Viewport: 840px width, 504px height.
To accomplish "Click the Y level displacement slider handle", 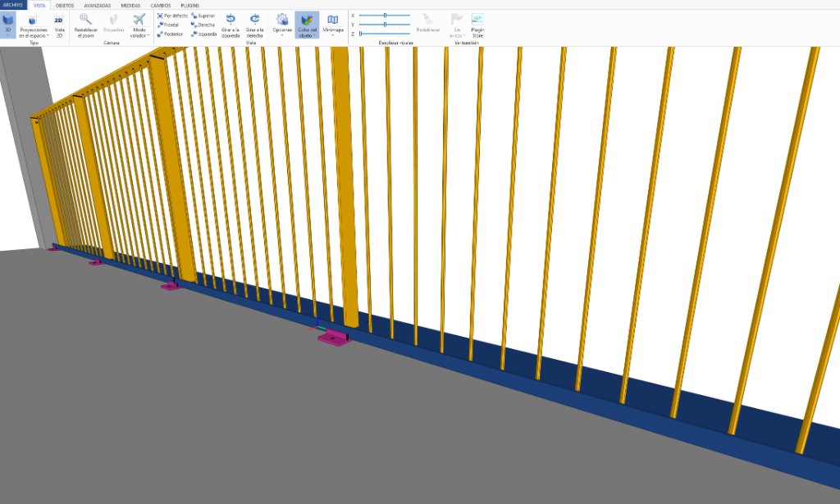I will click(x=386, y=25).
